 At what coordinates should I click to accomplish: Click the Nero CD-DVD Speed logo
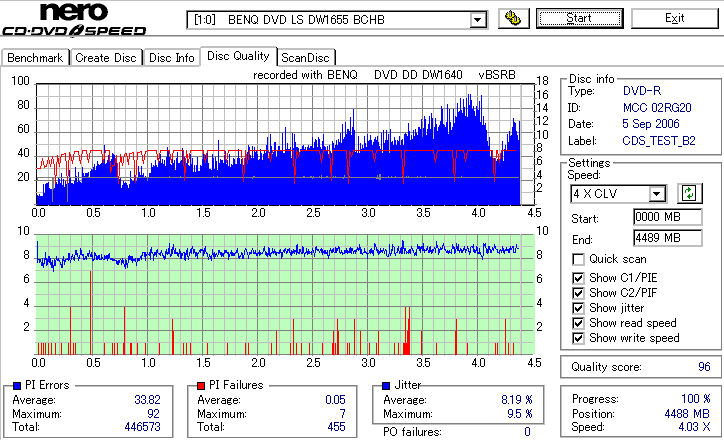pos(74,19)
